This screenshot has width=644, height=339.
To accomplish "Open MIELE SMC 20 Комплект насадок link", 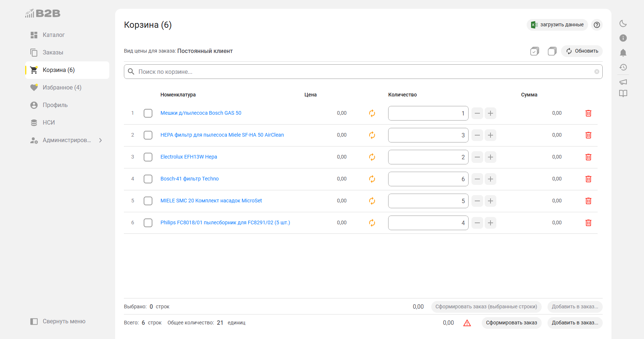I will click(211, 201).
